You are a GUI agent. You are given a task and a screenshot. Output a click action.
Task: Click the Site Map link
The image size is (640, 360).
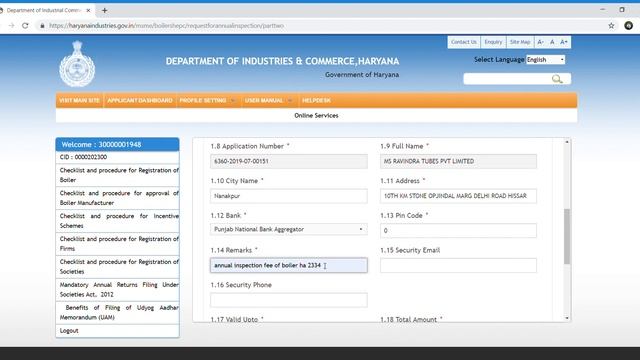click(520, 42)
